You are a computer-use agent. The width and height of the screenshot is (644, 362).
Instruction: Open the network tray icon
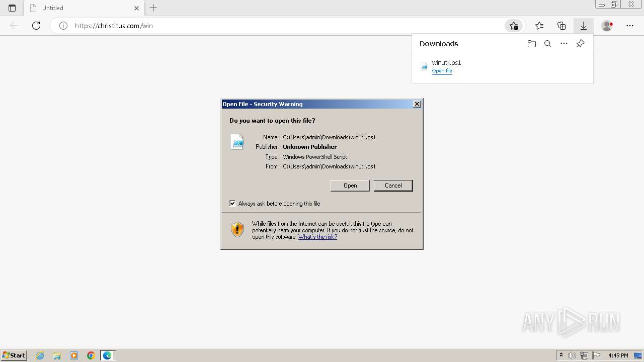click(584, 355)
